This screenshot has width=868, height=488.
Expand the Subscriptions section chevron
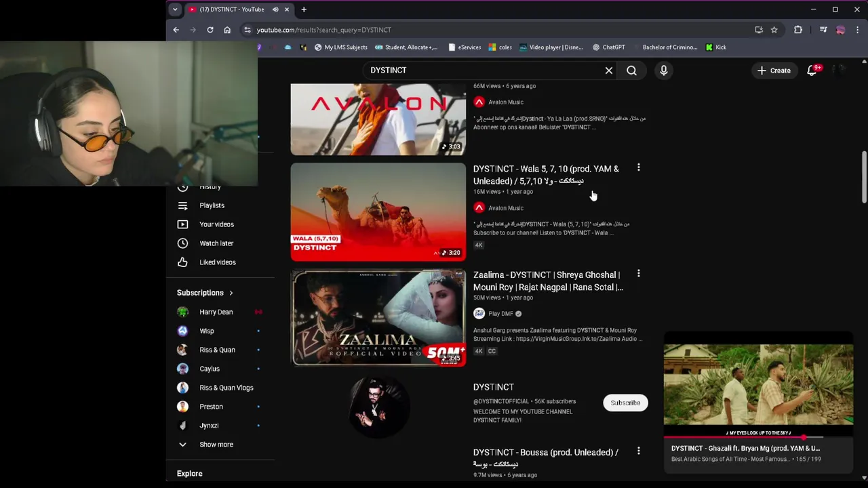[231, 293]
